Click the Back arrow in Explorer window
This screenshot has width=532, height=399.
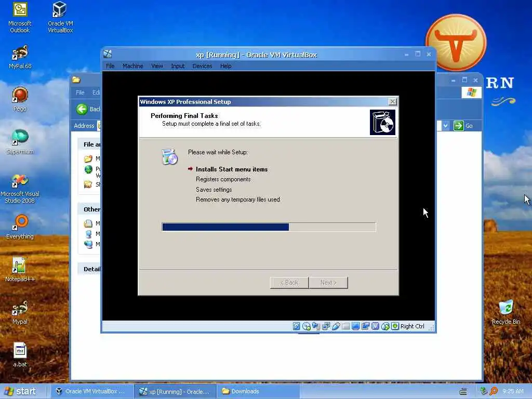tap(82, 109)
